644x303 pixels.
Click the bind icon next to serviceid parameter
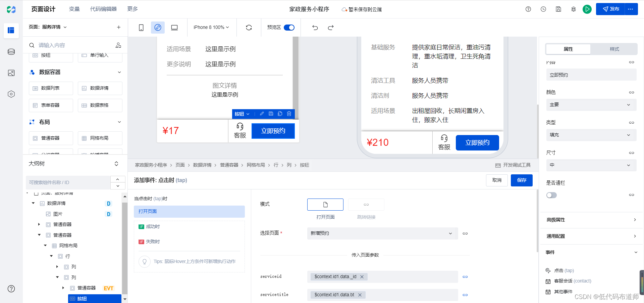coord(465,277)
